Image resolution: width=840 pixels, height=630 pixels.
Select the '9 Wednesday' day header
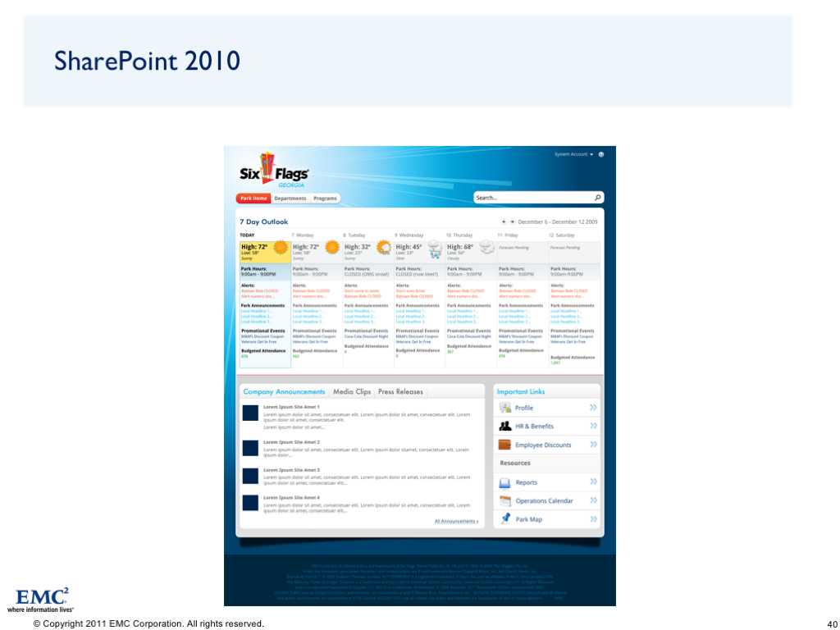(409, 235)
